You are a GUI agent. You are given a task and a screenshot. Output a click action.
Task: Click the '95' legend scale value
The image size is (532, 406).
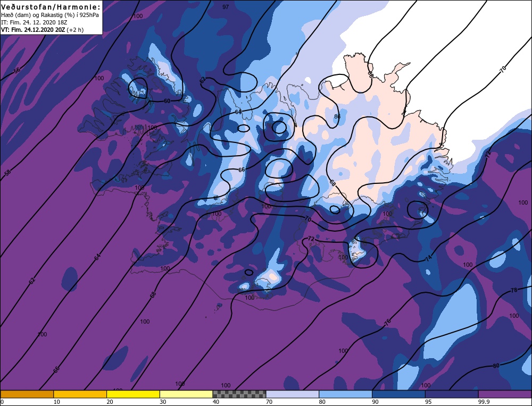tap(428, 402)
